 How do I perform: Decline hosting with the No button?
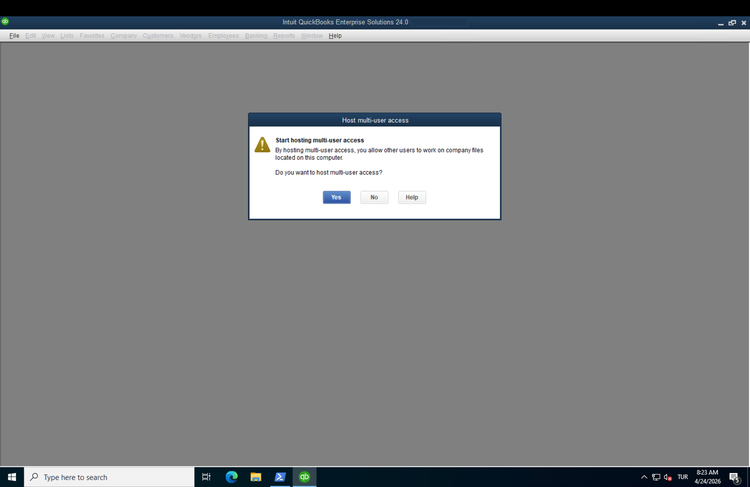click(x=374, y=197)
